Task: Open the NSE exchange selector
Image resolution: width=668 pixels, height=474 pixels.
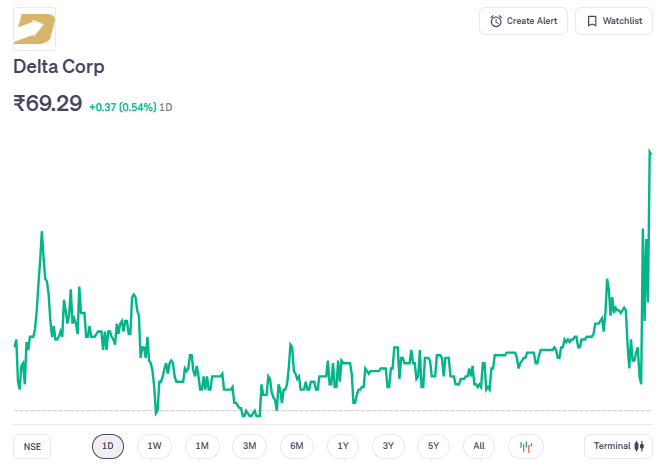Action: (33, 446)
